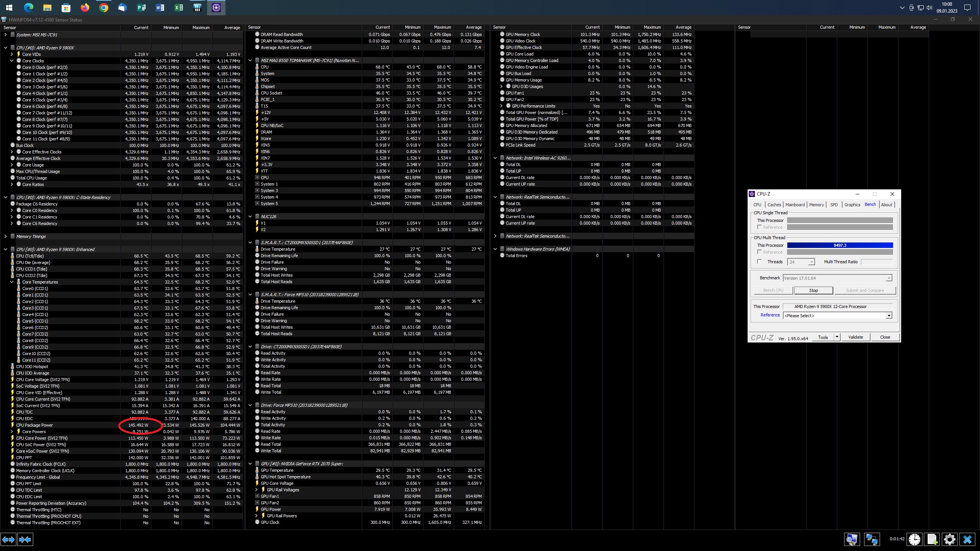Click the blue X close-sensors icon
Image resolution: width=980 pixels, height=551 pixels.
pyautogui.click(x=967, y=540)
